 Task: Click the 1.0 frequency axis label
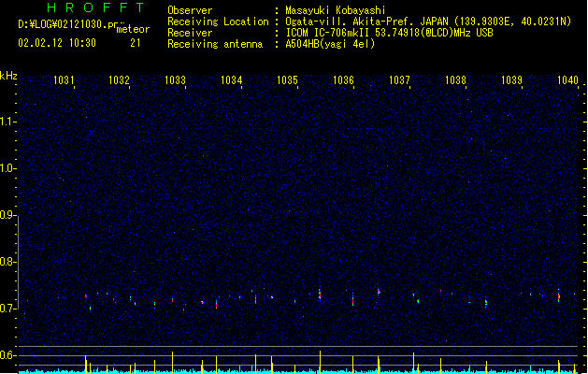point(7,168)
